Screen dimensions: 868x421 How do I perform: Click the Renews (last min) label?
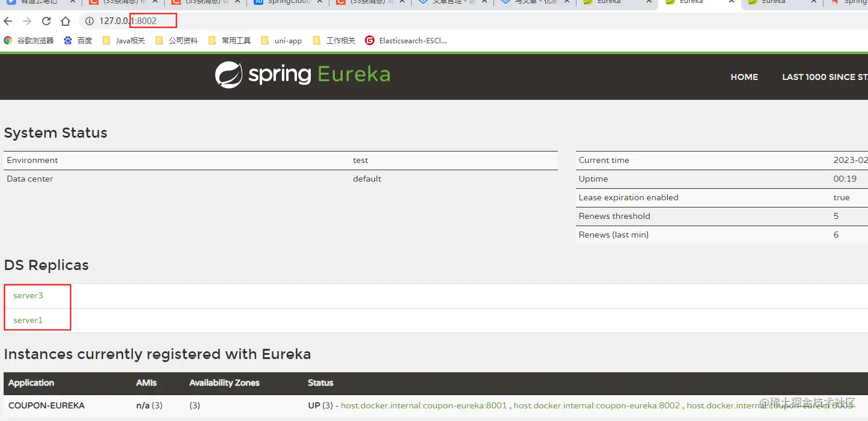pyautogui.click(x=614, y=235)
